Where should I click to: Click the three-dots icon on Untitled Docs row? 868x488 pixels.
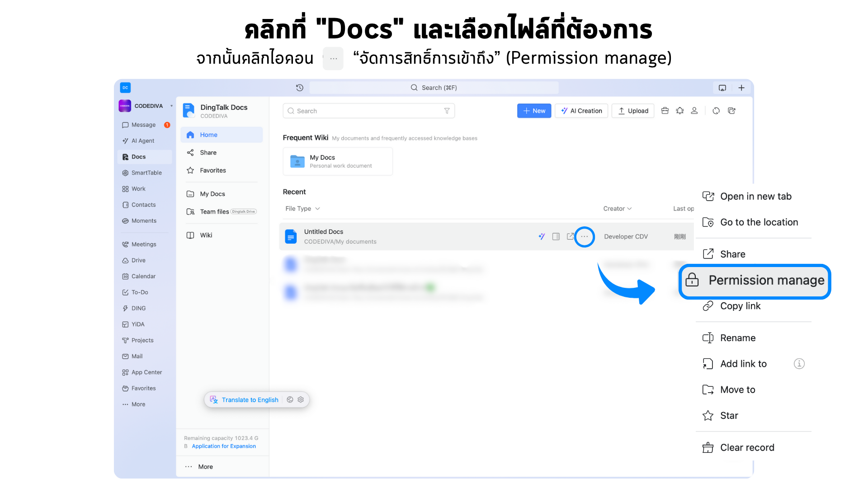click(585, 237)
